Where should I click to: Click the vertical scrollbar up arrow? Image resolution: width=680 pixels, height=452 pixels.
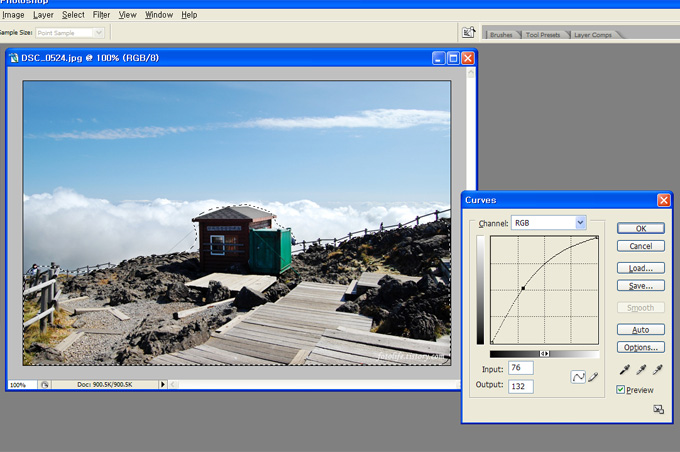click(471, 73)
